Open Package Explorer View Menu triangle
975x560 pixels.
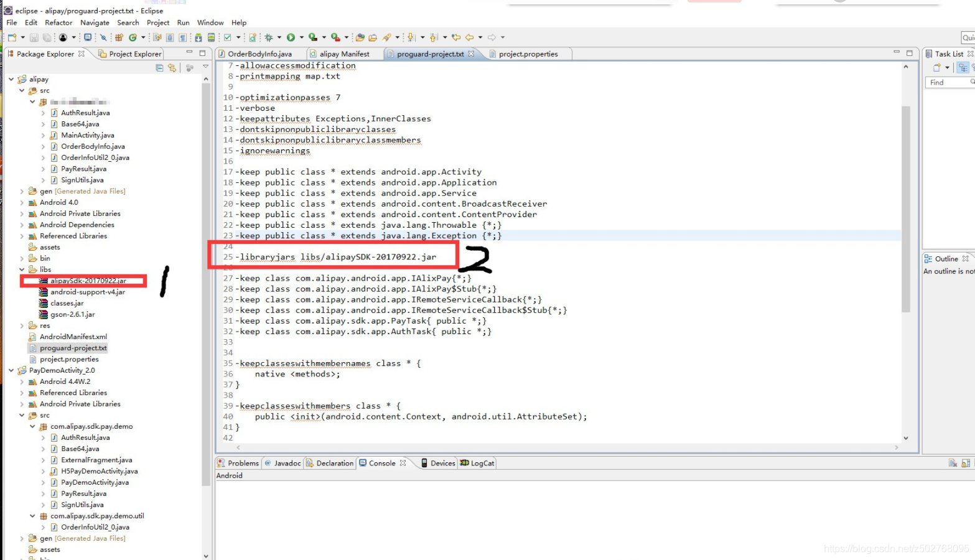(x=205, y=67)
